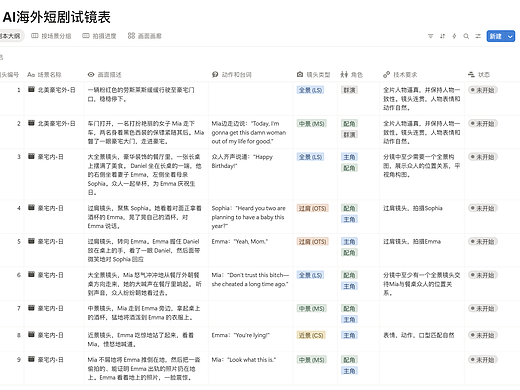The height and width of the screenshot is (390, 520).
Task: Click the clapperboard icon in row 2
Action: coord(31,123)
